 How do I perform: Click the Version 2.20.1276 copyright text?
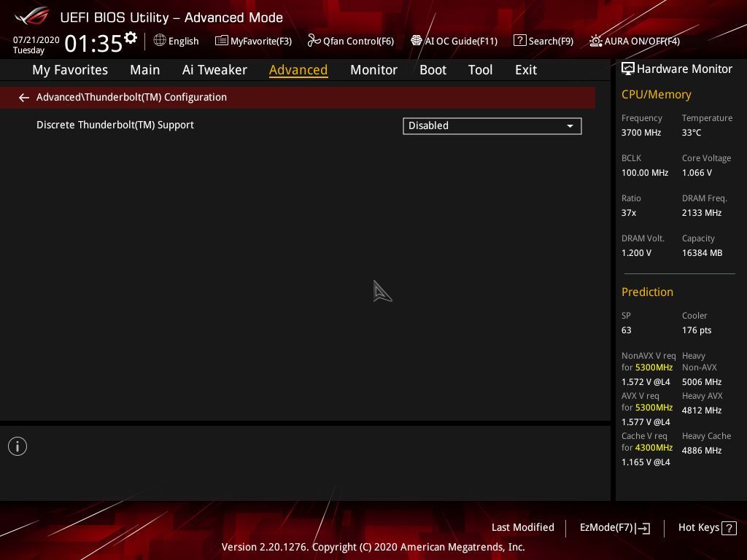[373, 547]
